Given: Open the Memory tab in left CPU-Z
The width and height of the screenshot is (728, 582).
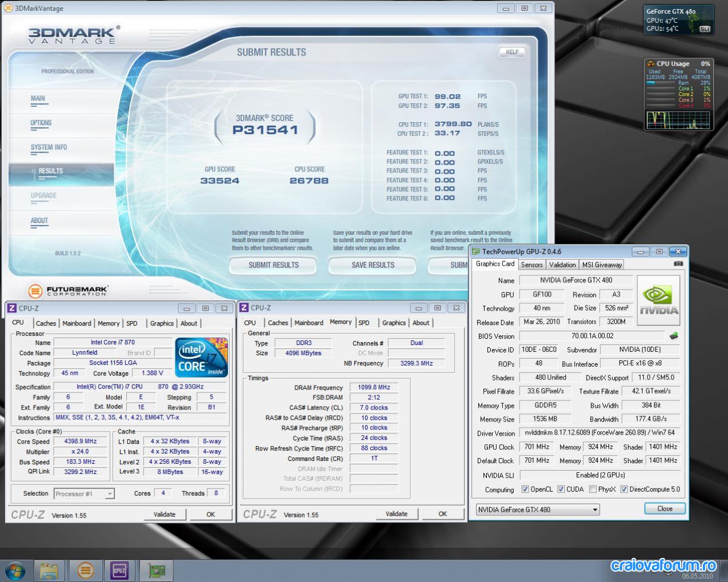Looking at the screenshot, I should pos(109,323).
